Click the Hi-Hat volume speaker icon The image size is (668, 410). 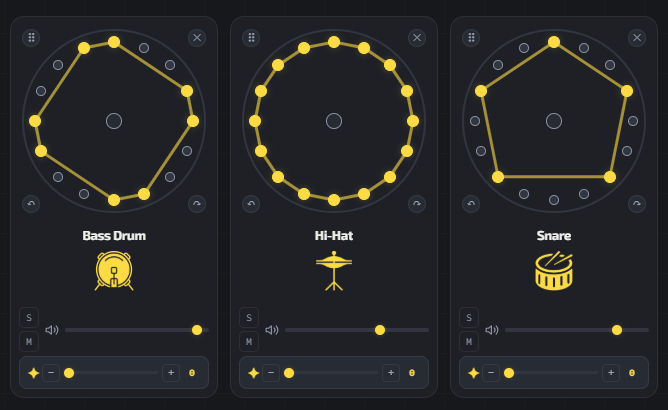272,330
